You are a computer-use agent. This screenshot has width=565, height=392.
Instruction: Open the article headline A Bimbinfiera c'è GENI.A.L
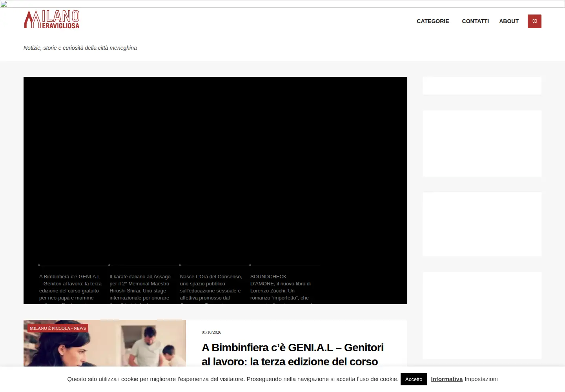coord(293,355)
